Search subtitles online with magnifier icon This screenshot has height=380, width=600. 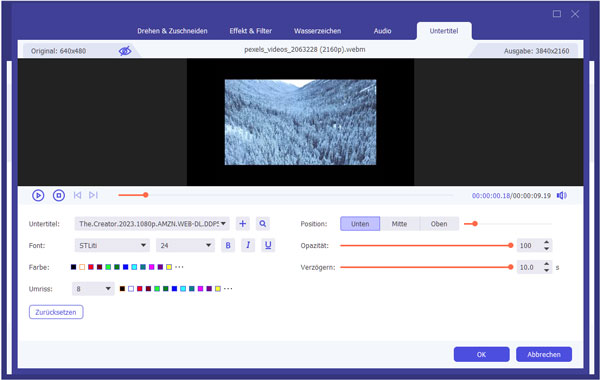pyautogui.click(x=262, y=223)
